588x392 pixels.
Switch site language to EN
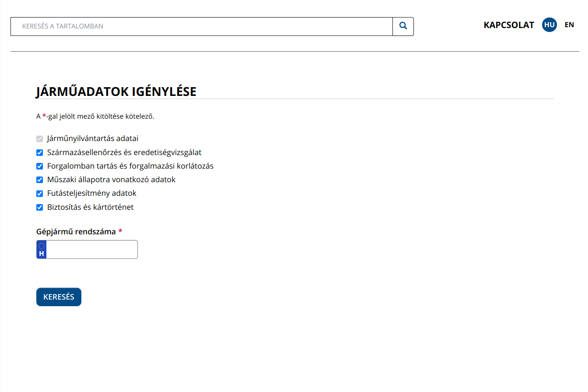point(569,25)
